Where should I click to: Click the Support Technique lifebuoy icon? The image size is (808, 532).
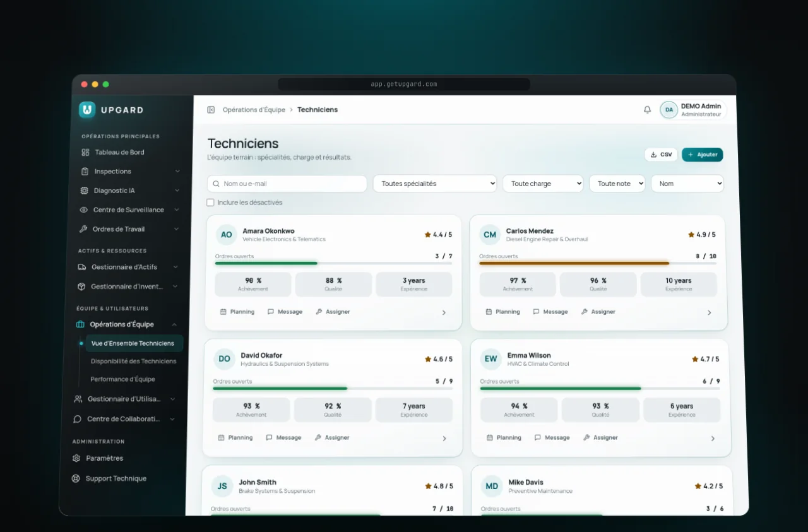[x=76, y=478]
